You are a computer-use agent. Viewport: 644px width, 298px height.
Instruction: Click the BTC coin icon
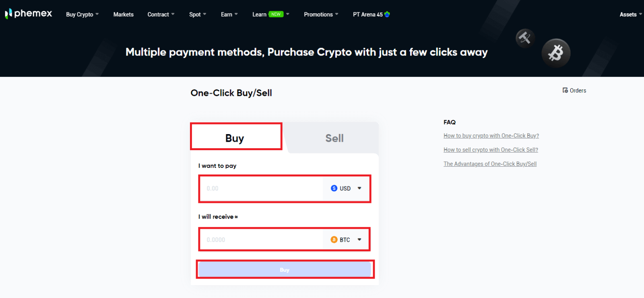click(x=334, y=240)
